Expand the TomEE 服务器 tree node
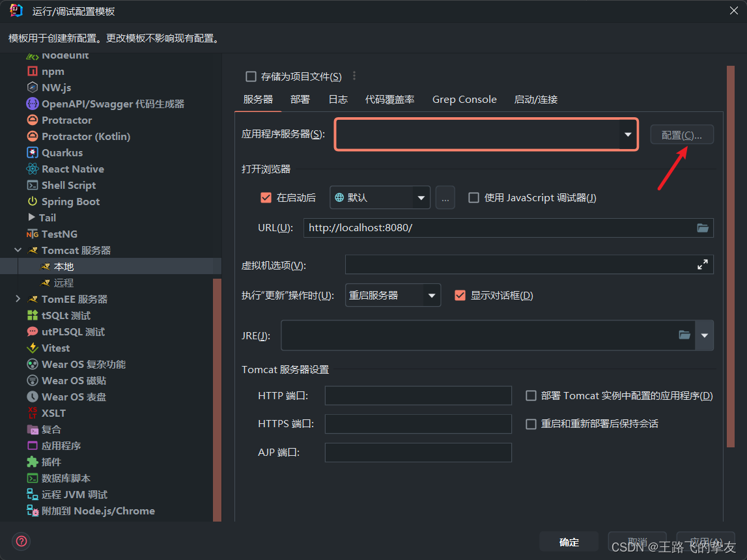This screenshot has height=560, width=747. click(x=18, y=299)
